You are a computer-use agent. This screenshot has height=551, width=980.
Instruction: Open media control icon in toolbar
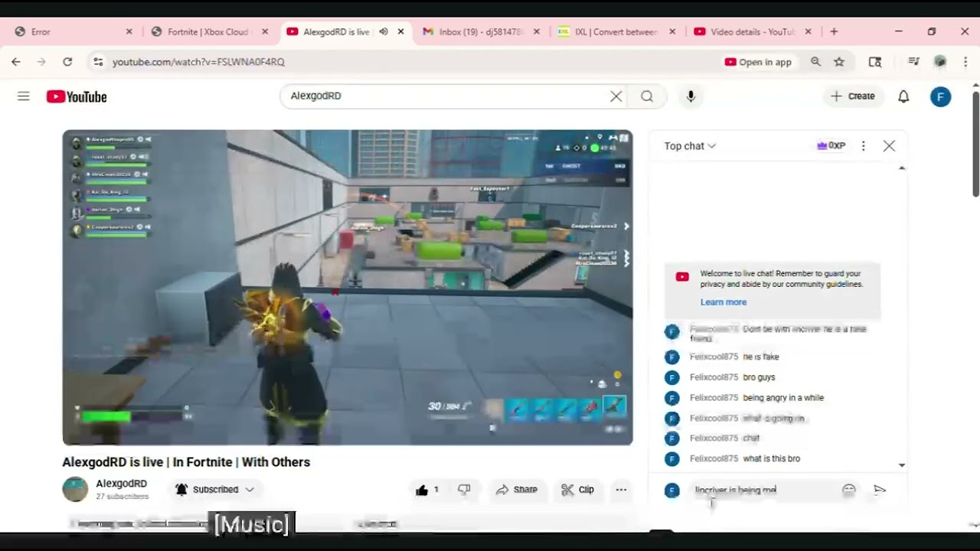point(913,62)
